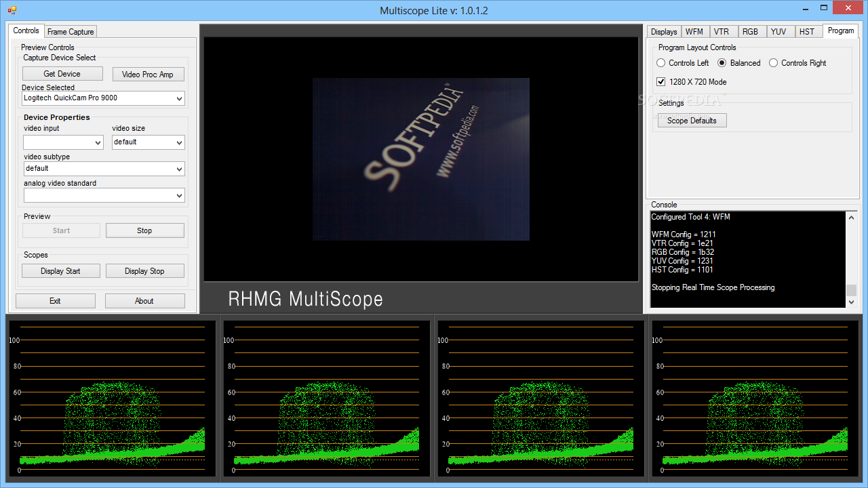Click the webcam preview image

[420, 159]
